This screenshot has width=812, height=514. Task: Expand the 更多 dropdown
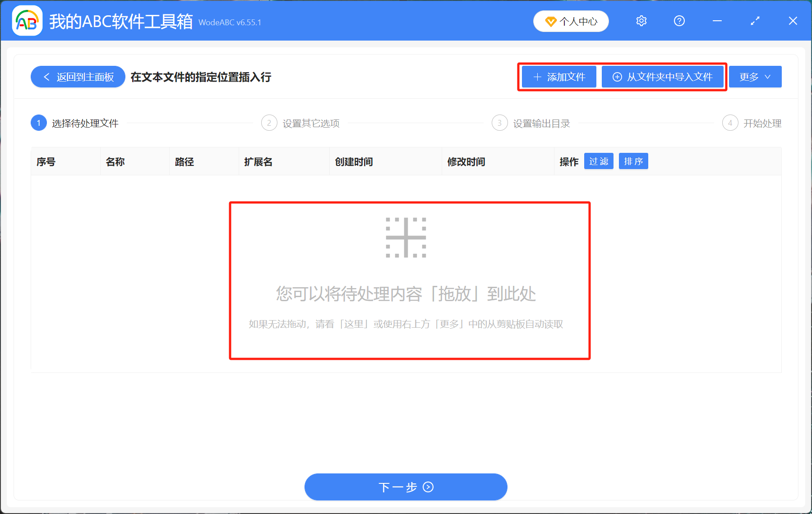tap(755, 77)
